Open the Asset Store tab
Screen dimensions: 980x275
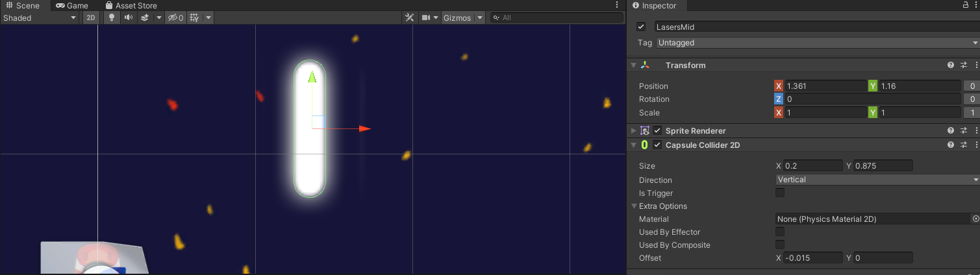[x=131, y=5]
